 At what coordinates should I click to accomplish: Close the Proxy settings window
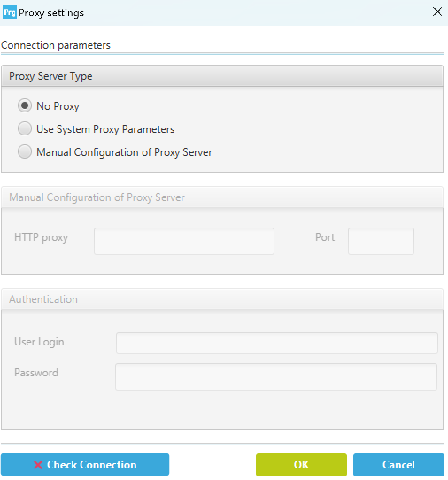coord(438,12)
